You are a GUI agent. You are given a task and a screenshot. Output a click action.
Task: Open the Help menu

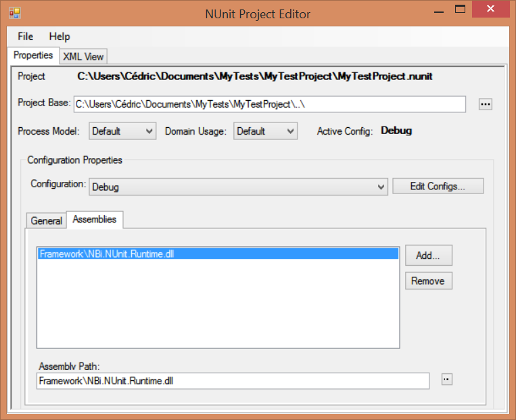pos(60,37)
